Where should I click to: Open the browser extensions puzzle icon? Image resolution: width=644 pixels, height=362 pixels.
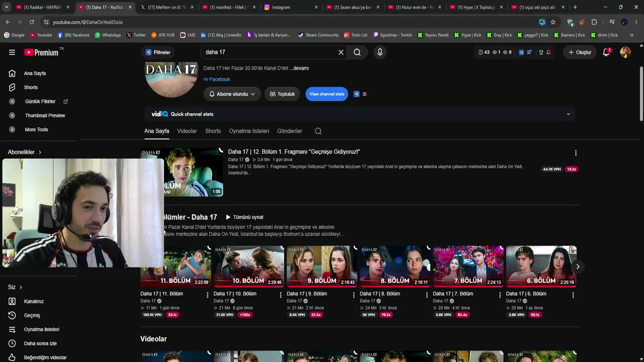(594, 22)
